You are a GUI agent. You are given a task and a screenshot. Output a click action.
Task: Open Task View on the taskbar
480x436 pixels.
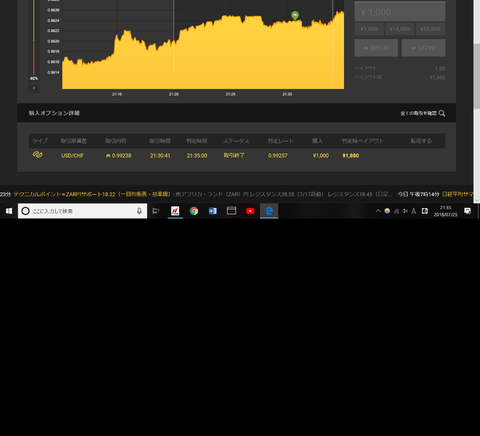click(156, 211)
